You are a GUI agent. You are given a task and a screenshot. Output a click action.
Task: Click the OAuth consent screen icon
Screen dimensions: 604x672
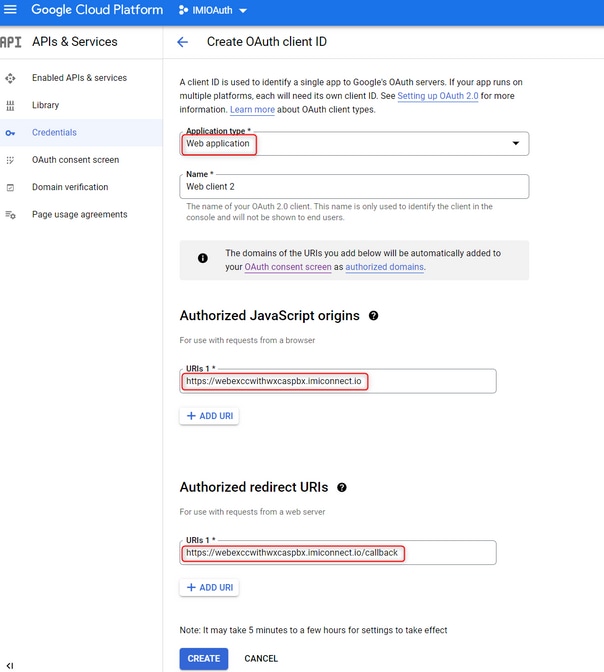point(10,160)
